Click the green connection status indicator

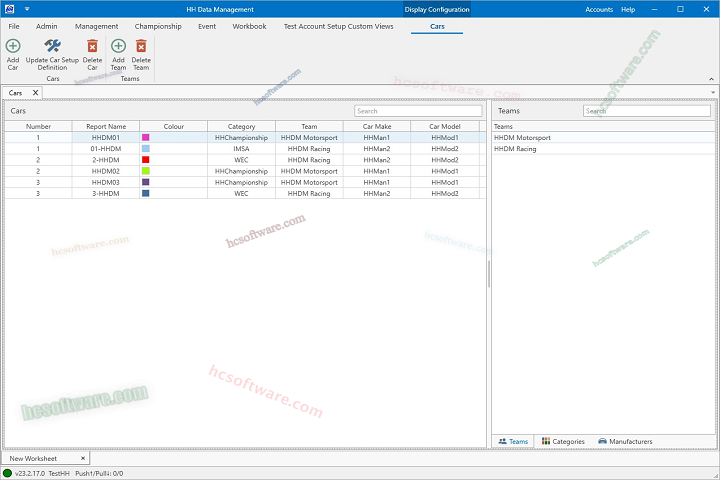click(7, 473)
